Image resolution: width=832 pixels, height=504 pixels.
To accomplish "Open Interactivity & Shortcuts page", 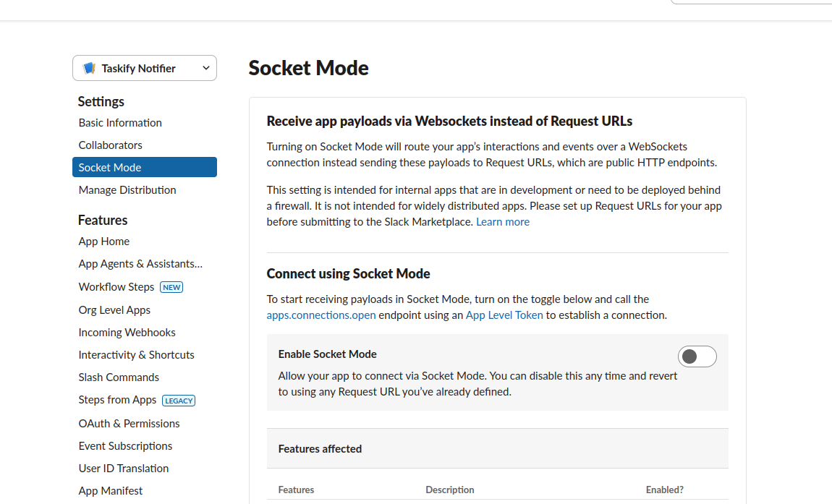I will [137, 355].
